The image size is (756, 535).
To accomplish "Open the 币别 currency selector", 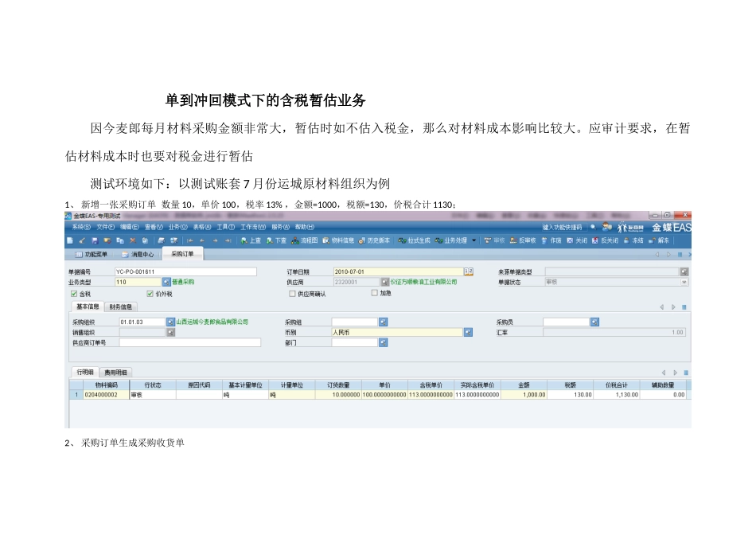I will (x=466, y=332).
